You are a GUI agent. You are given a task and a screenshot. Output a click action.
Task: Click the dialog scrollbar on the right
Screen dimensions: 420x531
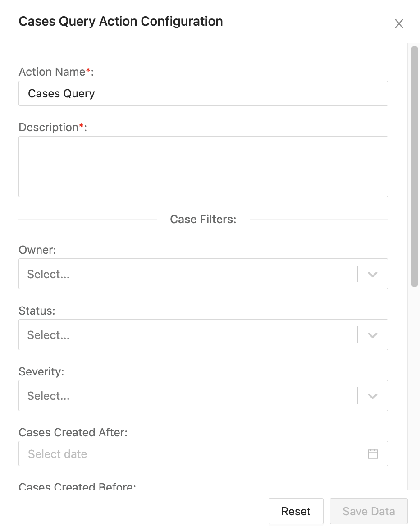click(x=414, y=167)
